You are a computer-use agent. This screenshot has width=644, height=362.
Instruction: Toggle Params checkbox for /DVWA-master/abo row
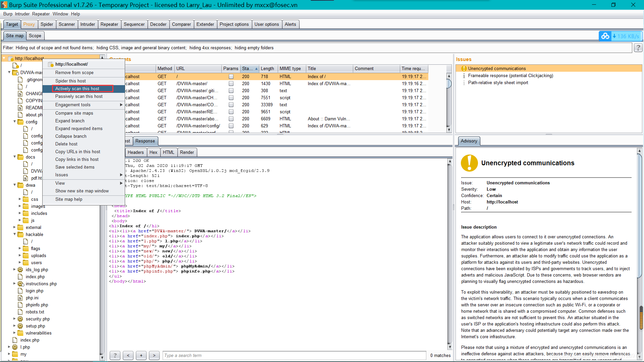231,119
